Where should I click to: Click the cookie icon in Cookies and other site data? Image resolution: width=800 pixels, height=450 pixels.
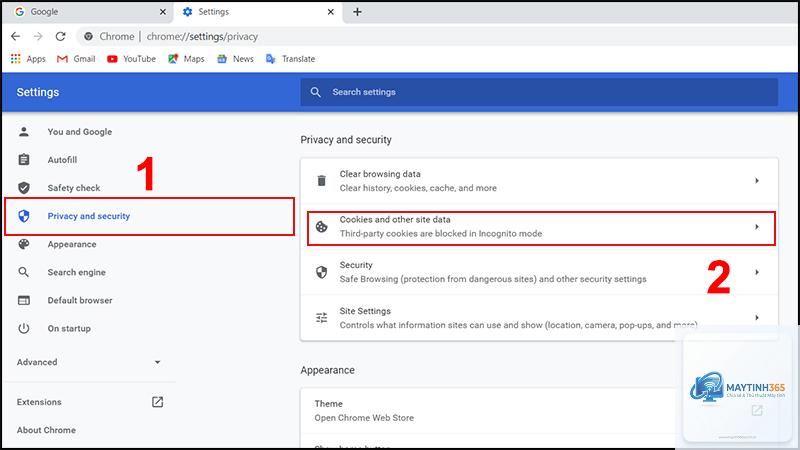(321, 227)
